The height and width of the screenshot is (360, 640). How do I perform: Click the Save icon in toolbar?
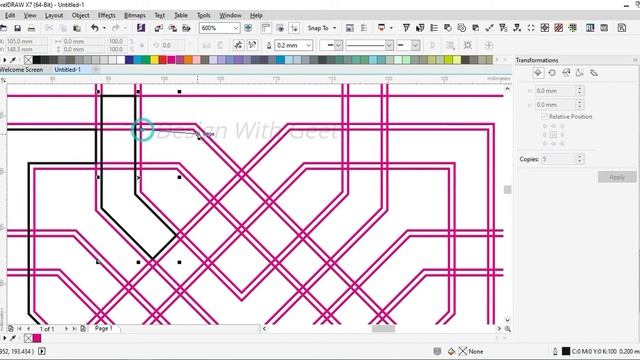[18, 28]
